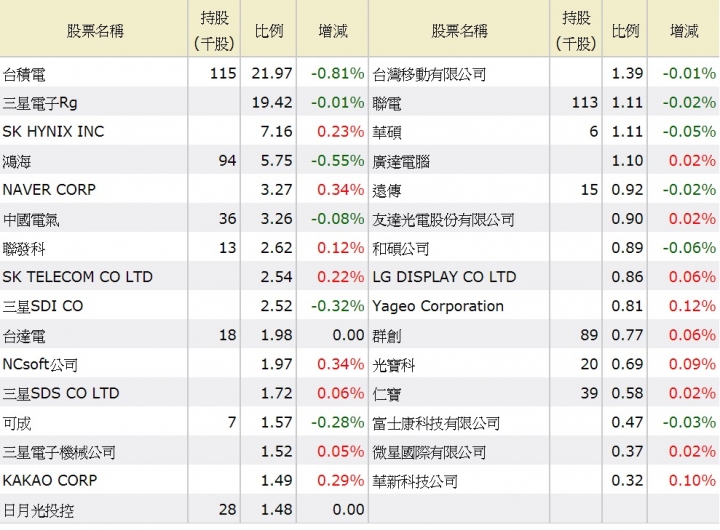Select 友達光電股份有限公司
The width and height of the screenshot is (720, 530).
click(x=444, y=220)
